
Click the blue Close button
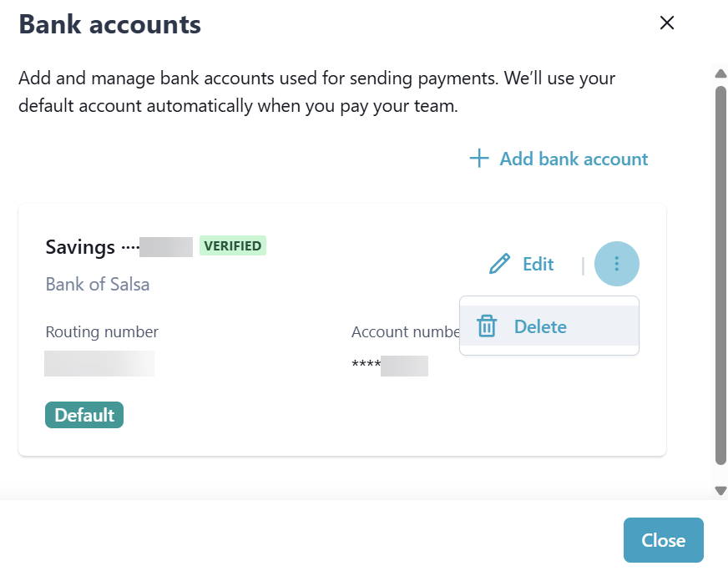click(x=663, y=540)
